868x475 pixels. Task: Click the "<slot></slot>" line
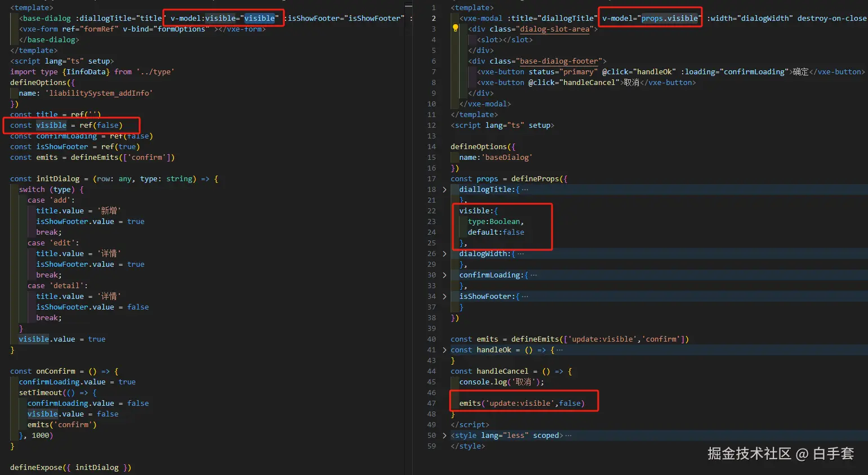point(505,40)
